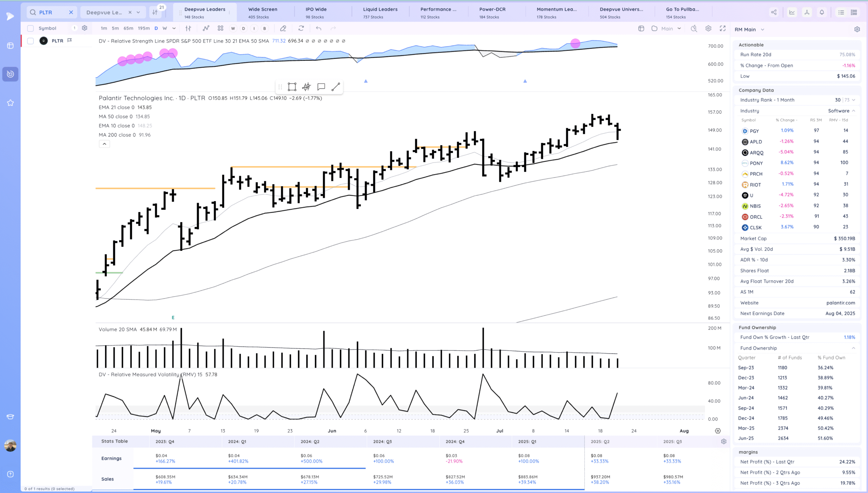Check the PLTR row checkbox
Viewport: 868px width, 493px height.
(x=31, y=41)
